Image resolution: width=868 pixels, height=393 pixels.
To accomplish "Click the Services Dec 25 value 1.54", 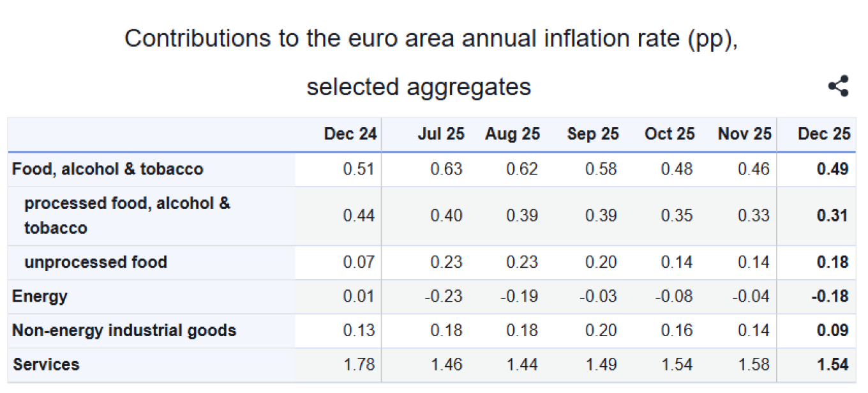I will point(832,365).
